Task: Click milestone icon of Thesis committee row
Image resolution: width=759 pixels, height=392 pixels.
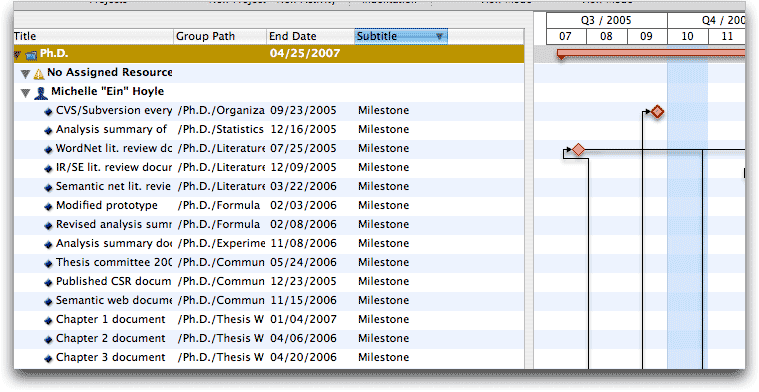Action: [48, 264]
